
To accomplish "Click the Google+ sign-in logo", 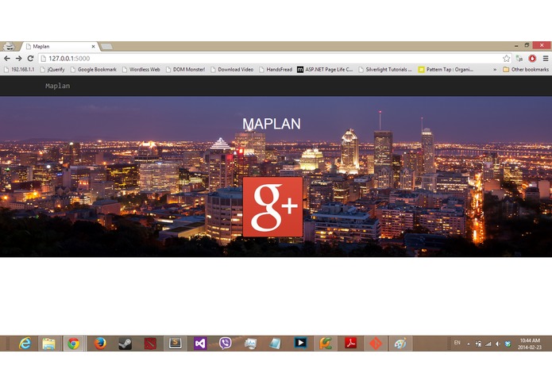I will tap(273, 207).
